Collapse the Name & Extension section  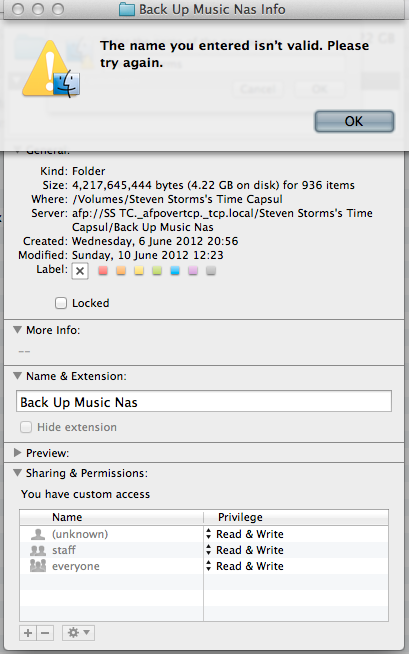click(18, 375)
